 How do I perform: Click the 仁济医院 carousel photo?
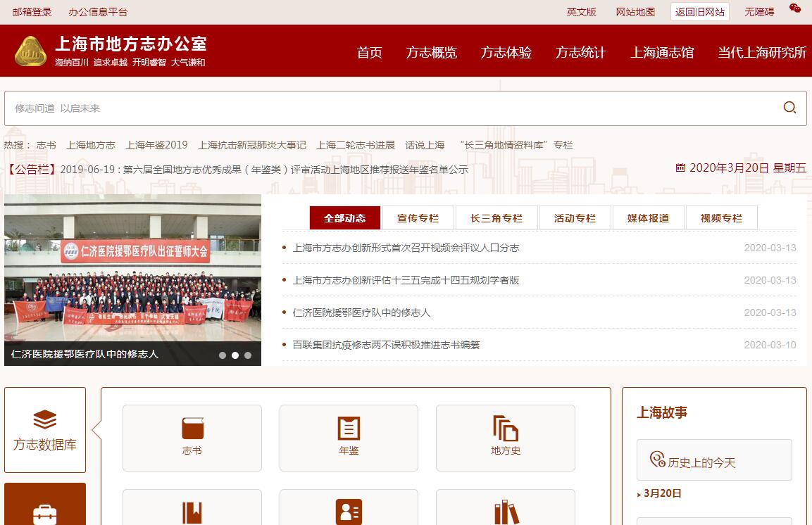click(x=132, y=274)
